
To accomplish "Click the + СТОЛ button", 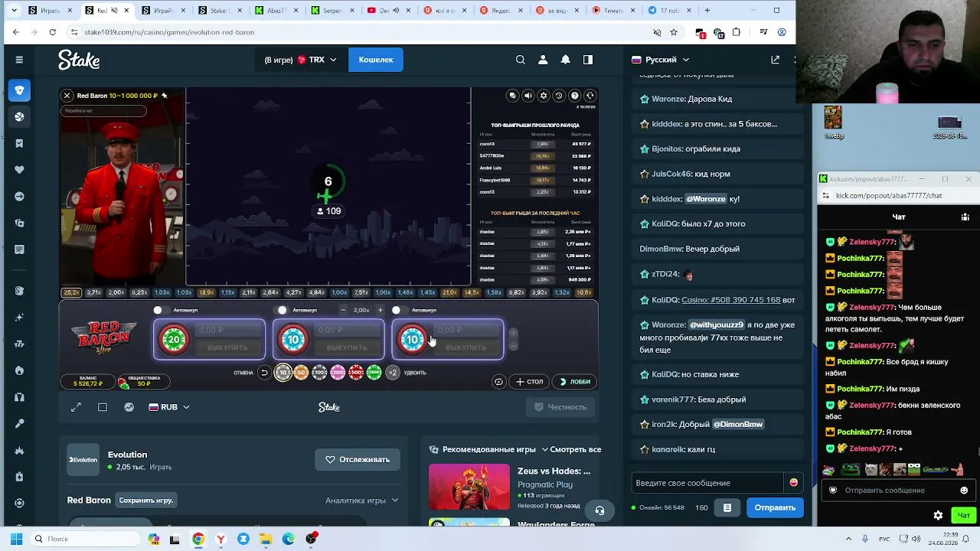I will pos(530,382).
